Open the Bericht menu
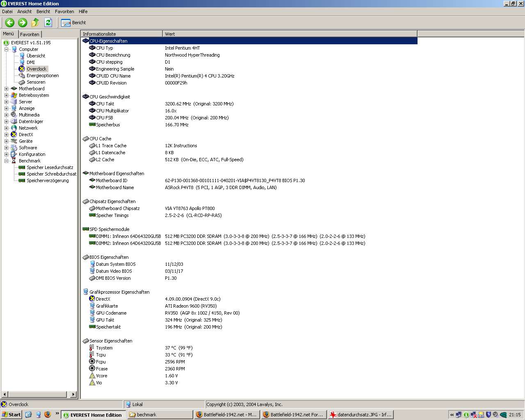Viewport: 525px width, 420px height. (43, 11)
